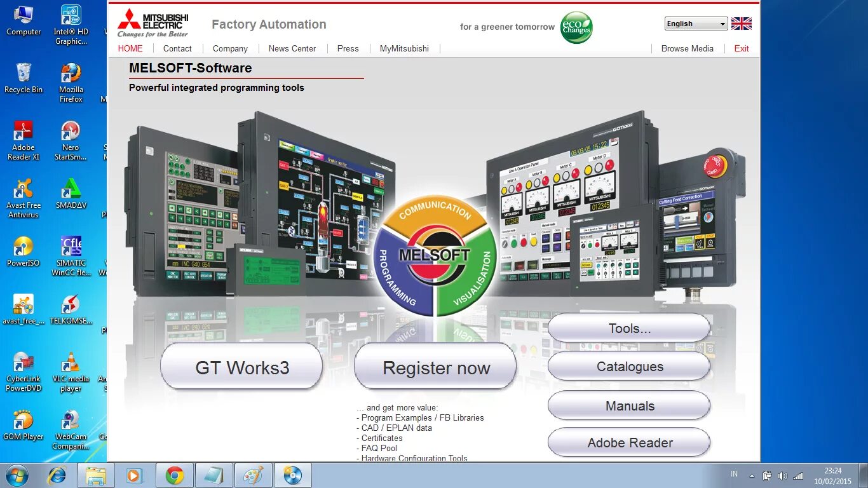This screenshot has width=868, height=488.
Task: Click 'CAD / EPLAN data' text
Action: 397,428
